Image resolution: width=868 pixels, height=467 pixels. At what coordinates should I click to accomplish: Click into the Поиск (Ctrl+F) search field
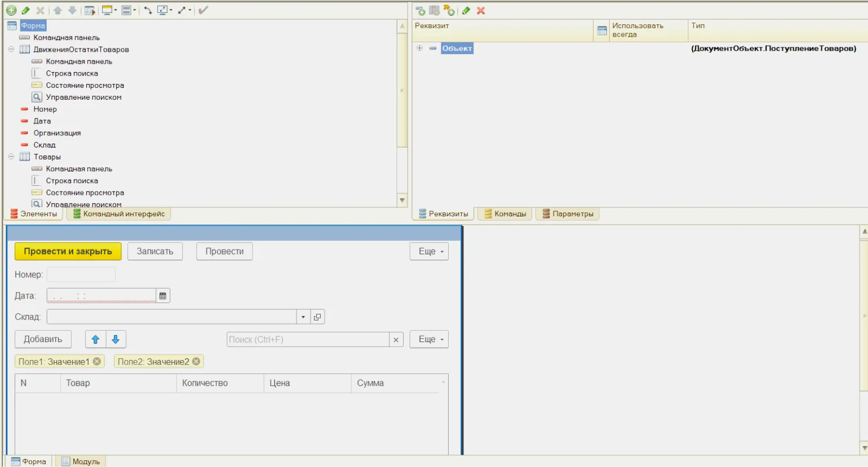click(x=307, y=340)
